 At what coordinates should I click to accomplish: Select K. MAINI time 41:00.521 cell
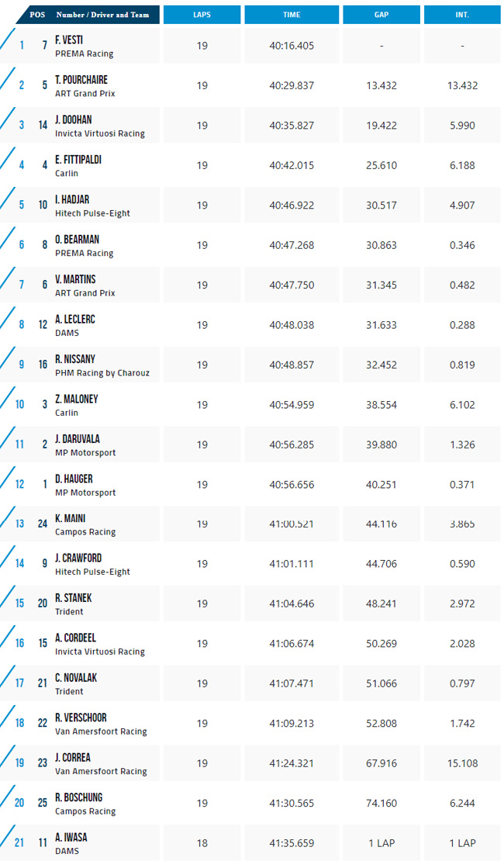[x=292, y=524]
